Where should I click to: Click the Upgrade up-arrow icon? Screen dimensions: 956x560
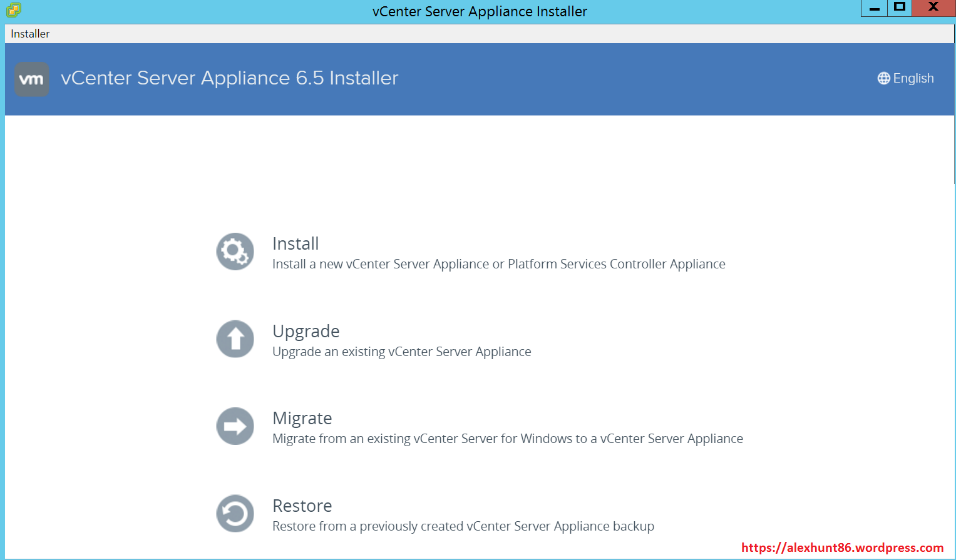coord(235,339)
